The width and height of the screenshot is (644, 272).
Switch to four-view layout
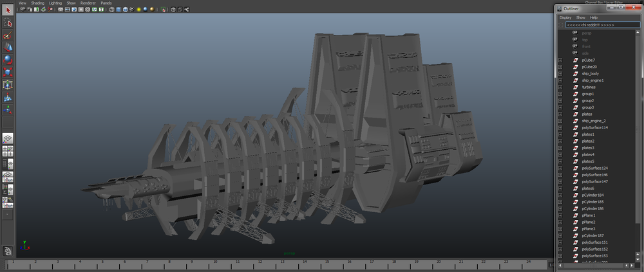(x=8, y=151)
